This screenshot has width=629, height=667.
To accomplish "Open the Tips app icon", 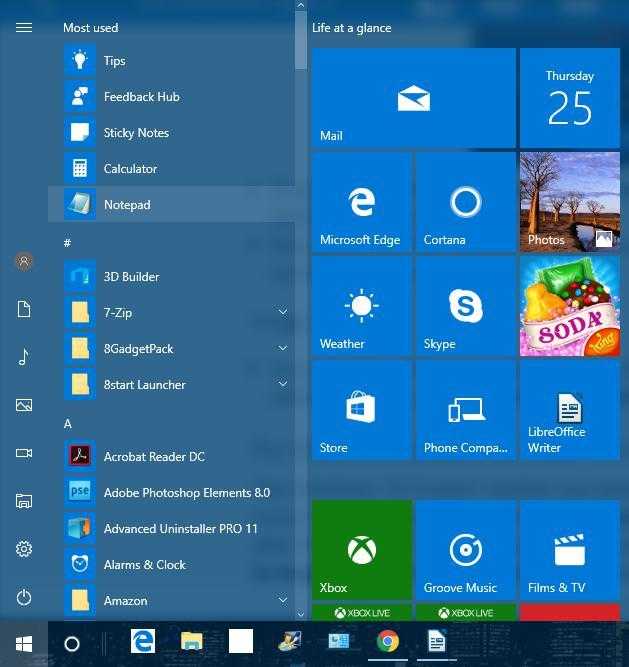I will pyautogui.click(x=80, y=60).
